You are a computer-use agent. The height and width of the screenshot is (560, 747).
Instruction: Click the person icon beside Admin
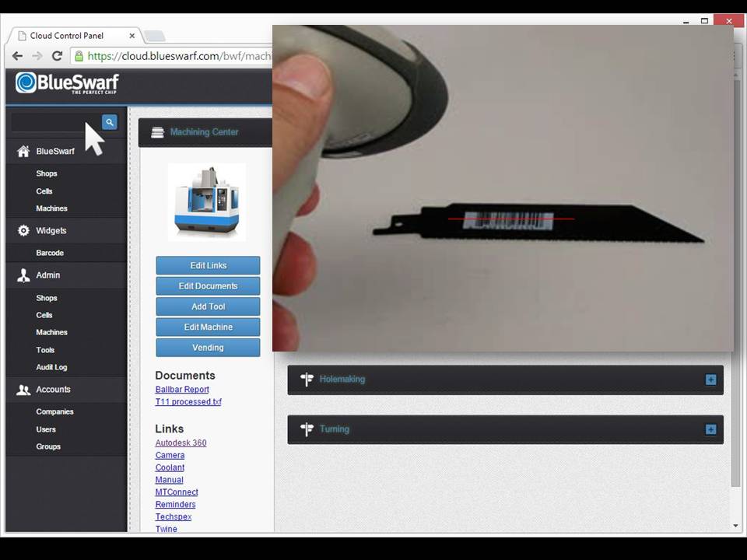coord(23,275)
